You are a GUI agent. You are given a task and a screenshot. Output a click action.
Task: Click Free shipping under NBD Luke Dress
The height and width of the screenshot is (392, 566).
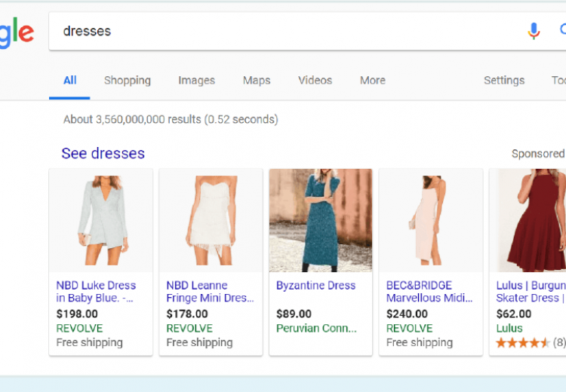[x=90, y=342]
